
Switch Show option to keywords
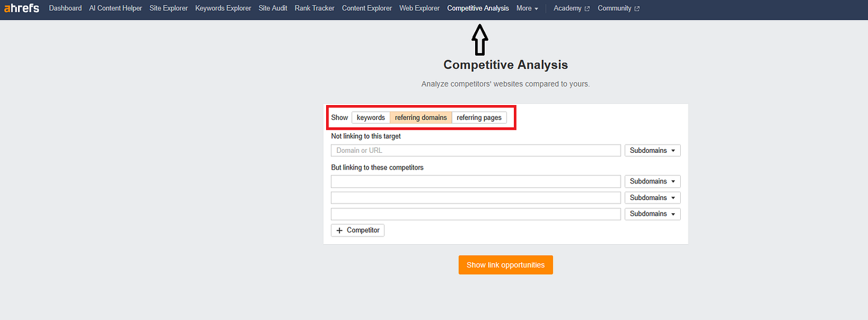point(371,118)
